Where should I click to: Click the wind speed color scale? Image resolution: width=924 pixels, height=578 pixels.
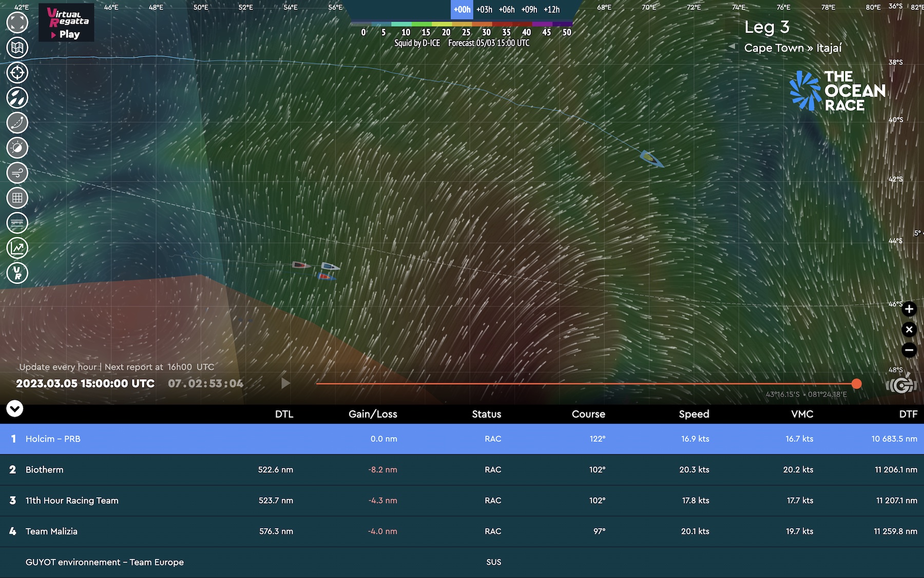(x=461, y=24)
